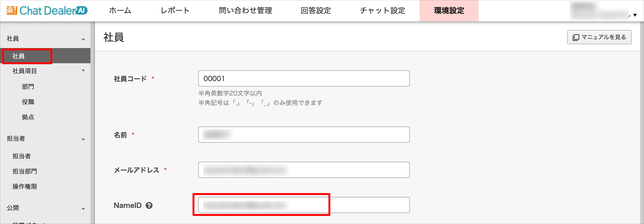Image resolution: width=644 pixels, height=224 pixels.
Task: Open the NameID help question-mark icon
Action: (149, 205)
